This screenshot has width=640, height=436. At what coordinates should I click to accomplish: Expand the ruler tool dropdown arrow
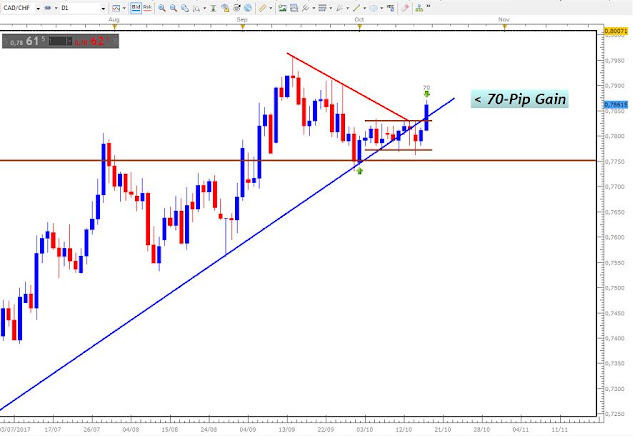click(271, 8)
